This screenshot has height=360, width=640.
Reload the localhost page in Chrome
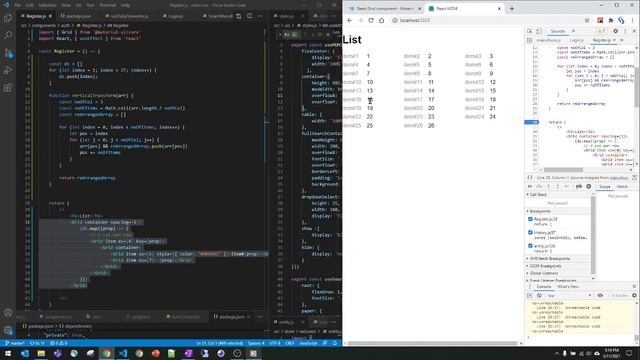371,20
